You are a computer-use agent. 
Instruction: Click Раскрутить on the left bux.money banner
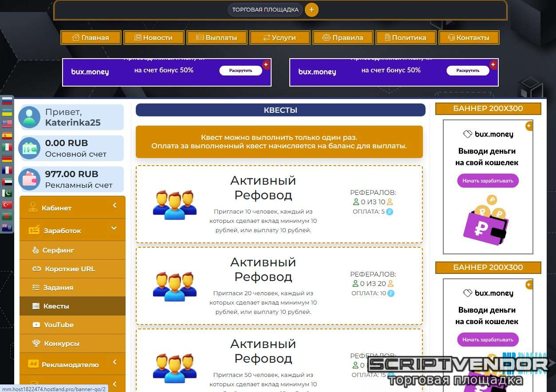click(241, 71)
